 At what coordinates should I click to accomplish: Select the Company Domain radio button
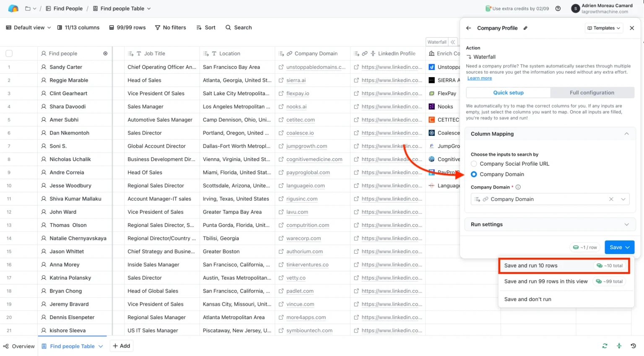(474, 174)
